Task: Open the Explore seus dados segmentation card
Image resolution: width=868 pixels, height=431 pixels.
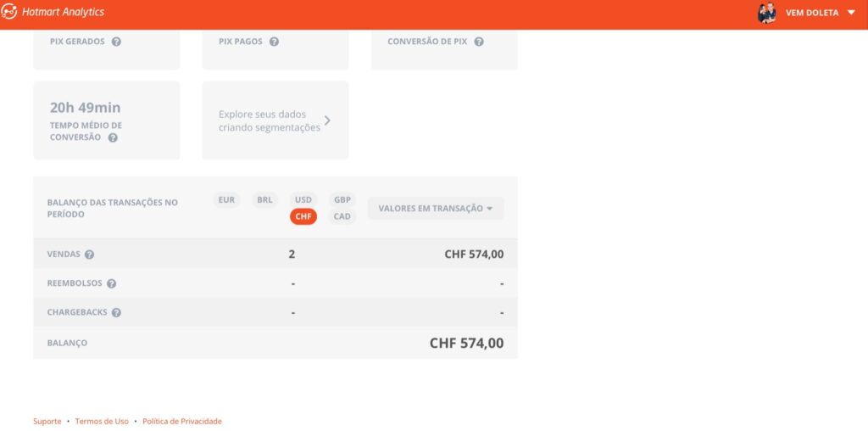Action: click(x=275, y=120)
